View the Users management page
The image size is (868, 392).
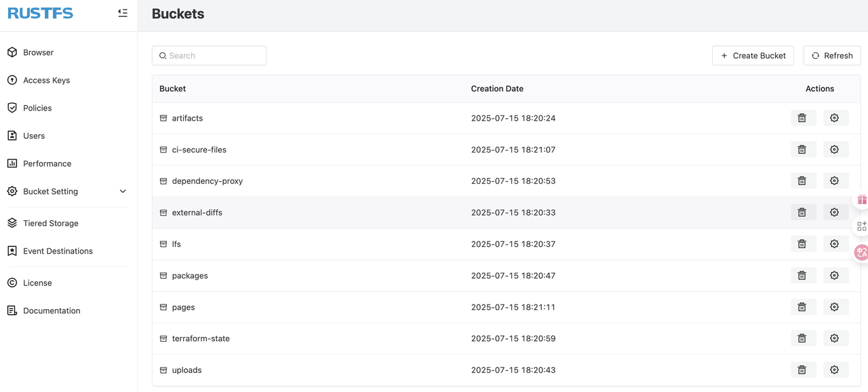(33, 136)
